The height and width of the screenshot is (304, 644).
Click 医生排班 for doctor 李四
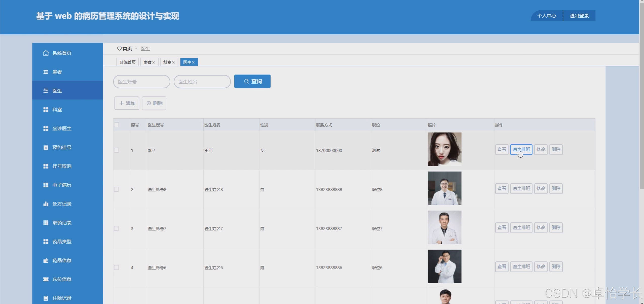pos(521,149)
